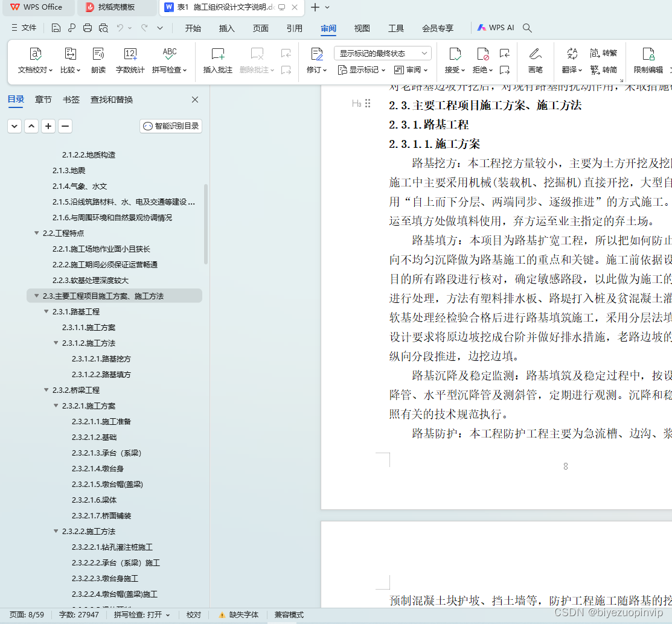This screenshot has width=672, height=624.
Task: Click 缺失字体 warning in status bar
Action: click(x=238, y=615)
